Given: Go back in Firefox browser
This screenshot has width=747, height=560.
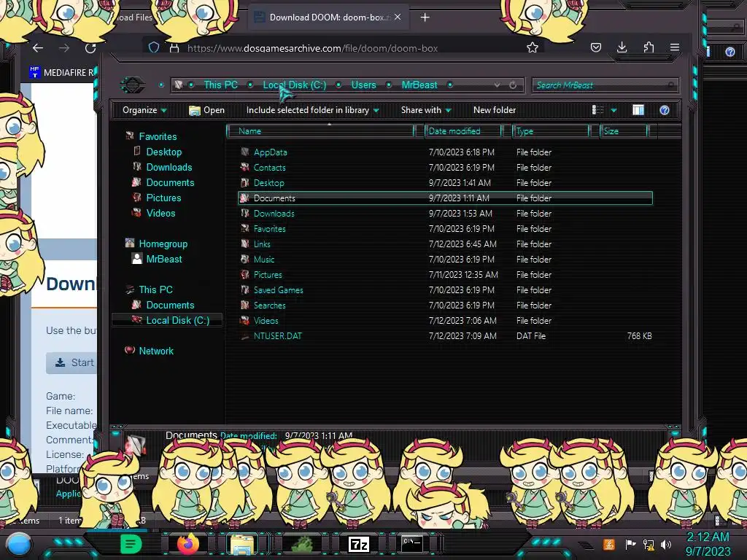Looking at the screenshot, I should tap(38, 47).
